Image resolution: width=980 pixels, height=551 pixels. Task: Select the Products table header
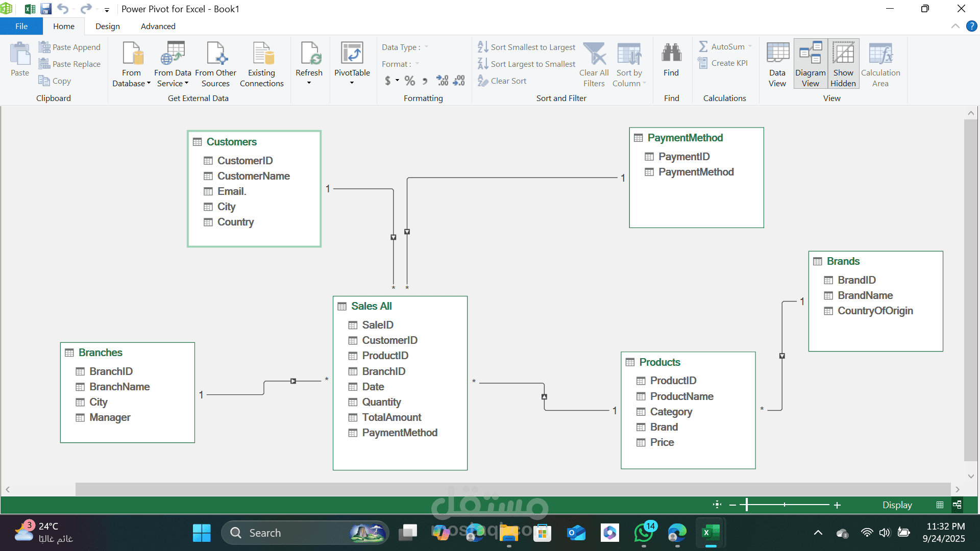(659, 362)
